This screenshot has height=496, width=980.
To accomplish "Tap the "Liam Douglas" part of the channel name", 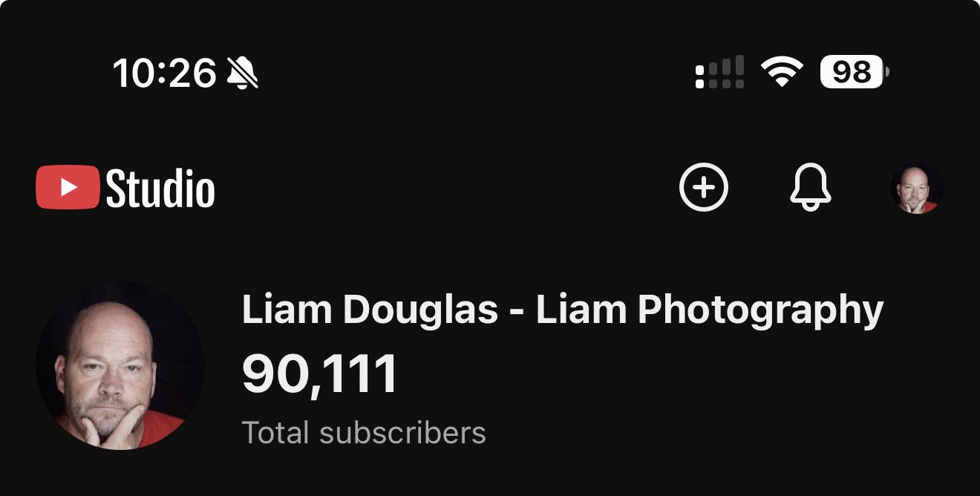I will point(370,310).
